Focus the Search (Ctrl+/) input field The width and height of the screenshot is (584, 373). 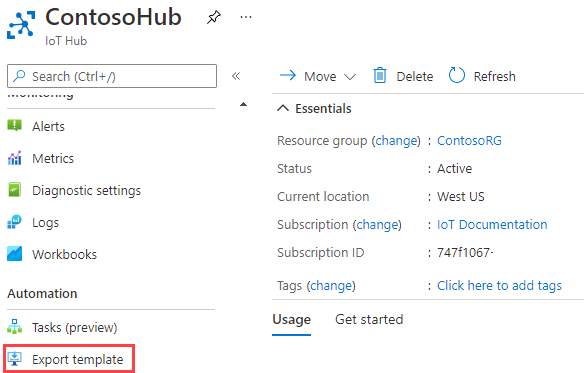point(112,76)
